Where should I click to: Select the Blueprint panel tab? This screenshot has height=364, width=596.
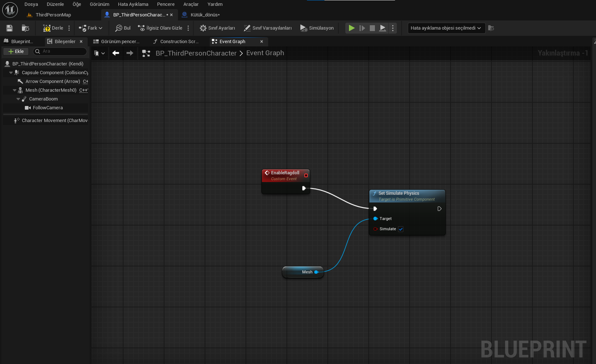point(21,42)
